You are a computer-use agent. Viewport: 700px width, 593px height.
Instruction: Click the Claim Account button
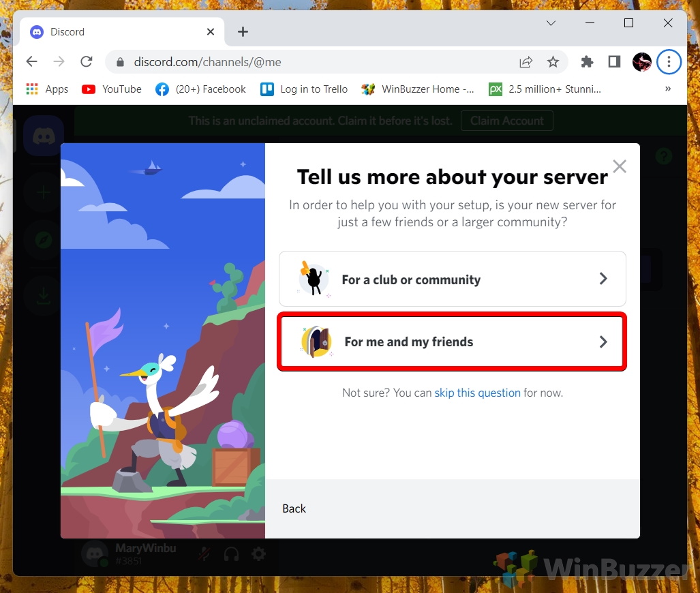pos(506,121)
